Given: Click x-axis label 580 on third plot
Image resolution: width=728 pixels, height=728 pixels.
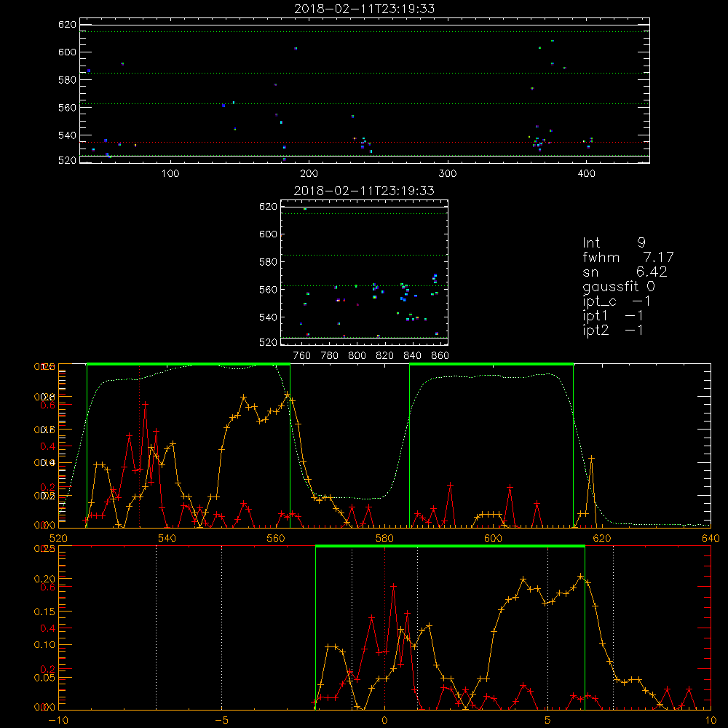Looking at the screenshot, I should tap(384, 538).
